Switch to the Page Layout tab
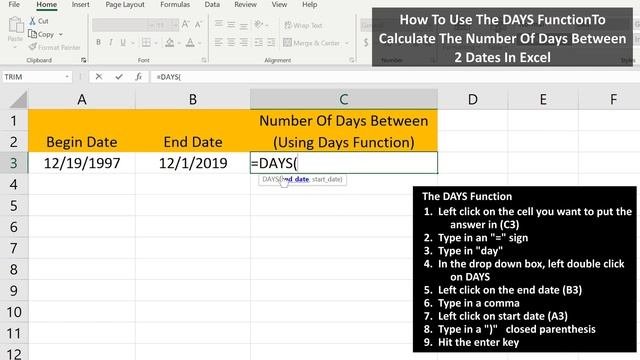640x360 pixels. [x=125, y=4]
